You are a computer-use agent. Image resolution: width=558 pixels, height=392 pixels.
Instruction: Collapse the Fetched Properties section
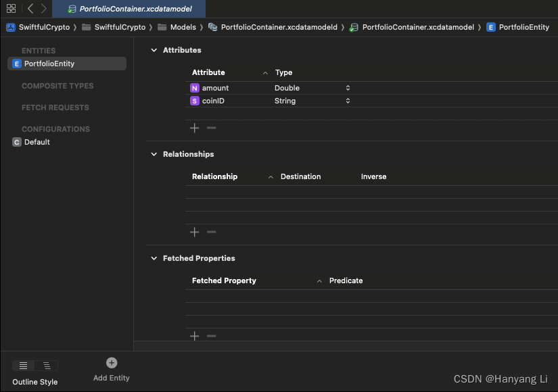coord(154,258)
